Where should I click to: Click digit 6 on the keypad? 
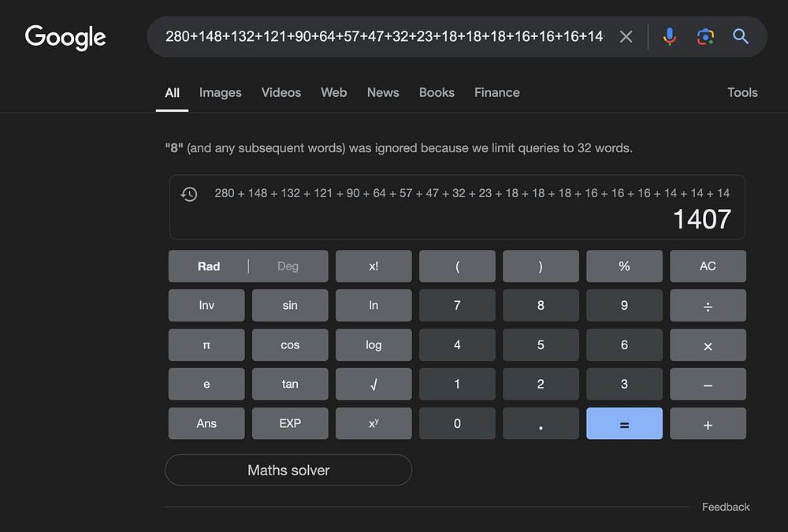point(624,345)
